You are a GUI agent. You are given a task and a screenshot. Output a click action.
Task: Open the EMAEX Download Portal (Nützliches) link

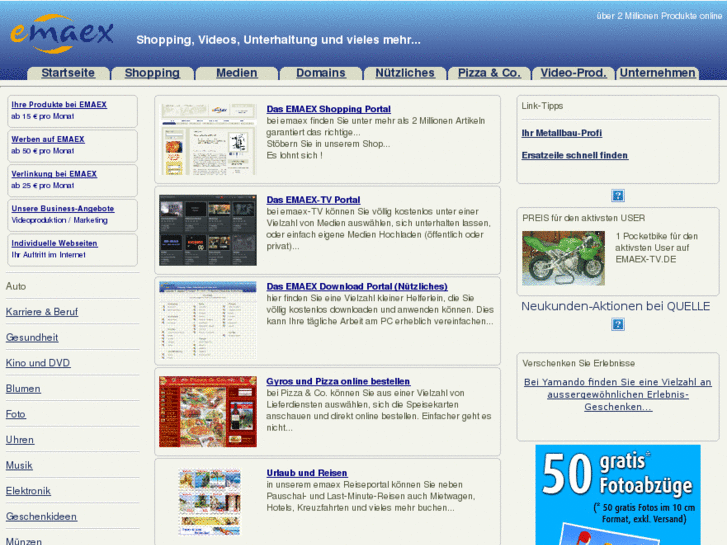[357, 287]
